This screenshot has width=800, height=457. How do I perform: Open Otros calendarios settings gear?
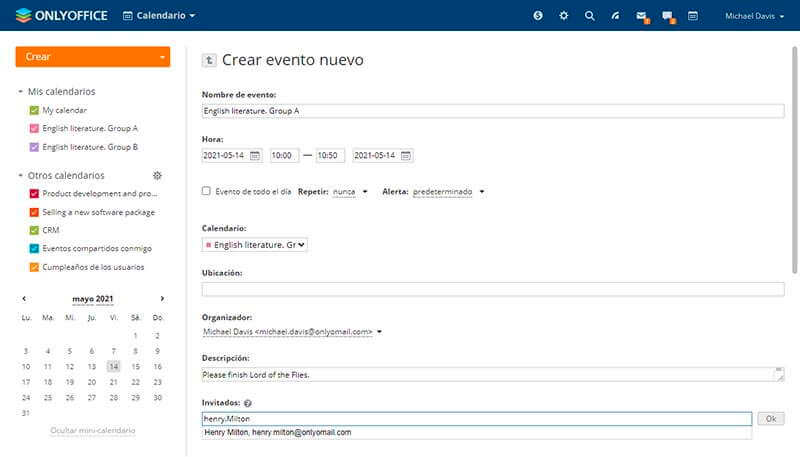[157, 175]
